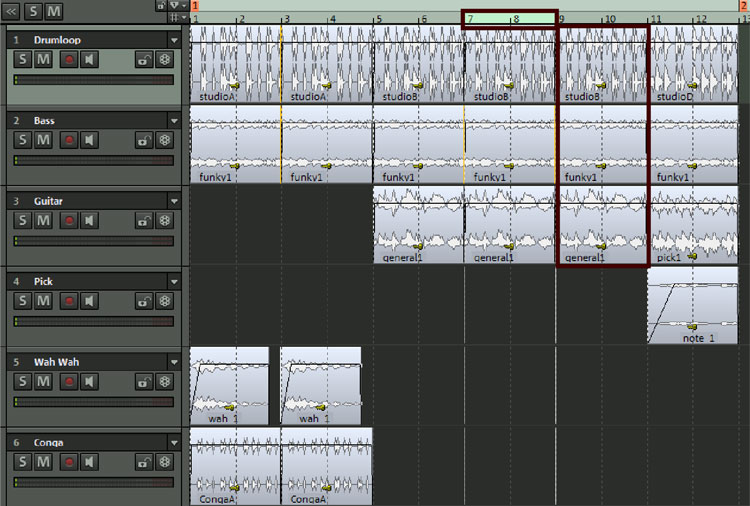The width and height of the screenshot is (750, 506).
Task: Select the Drumloop track name
Action: (x=57, y=40)
